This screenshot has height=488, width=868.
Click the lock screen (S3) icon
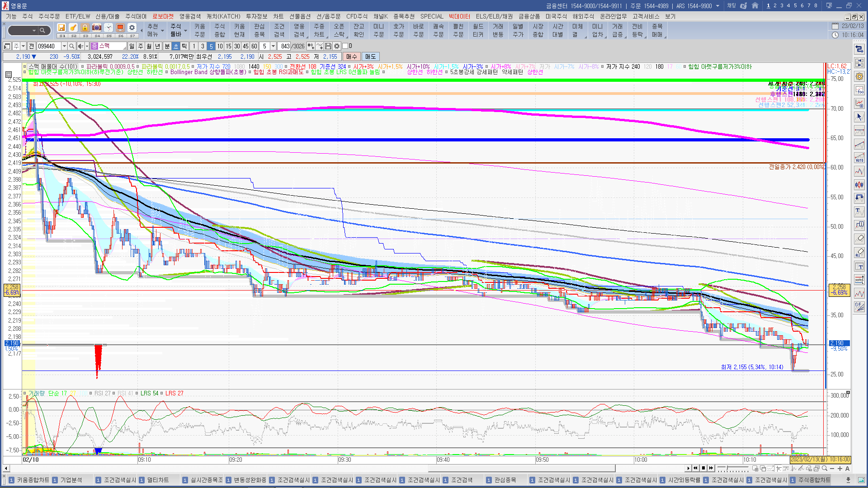click(x=85, y=28)
